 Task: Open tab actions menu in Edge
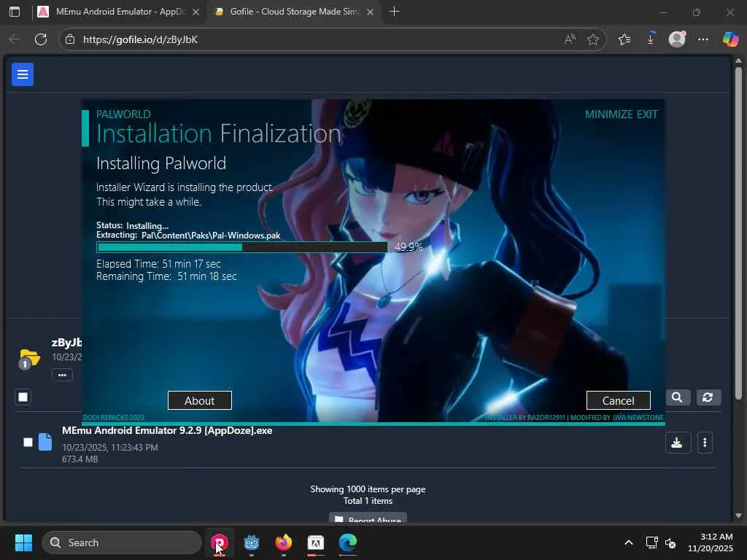click(x=15, y=12)
